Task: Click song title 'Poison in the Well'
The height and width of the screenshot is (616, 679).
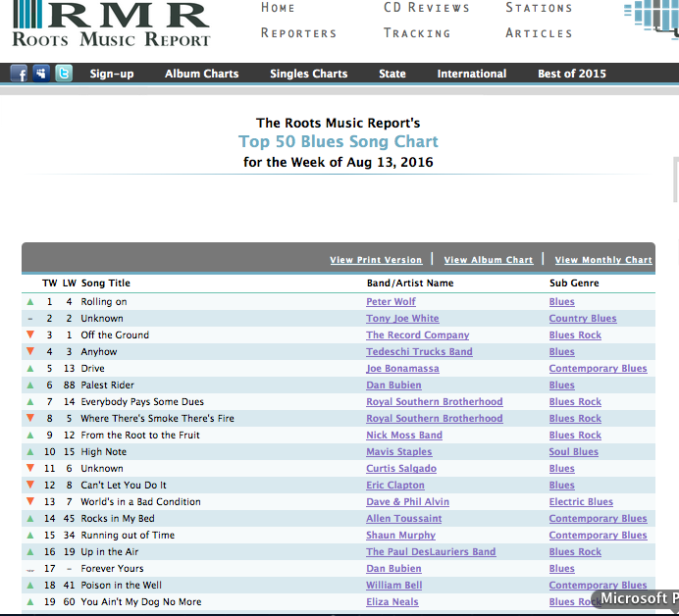Action: (x=122, y=586)
